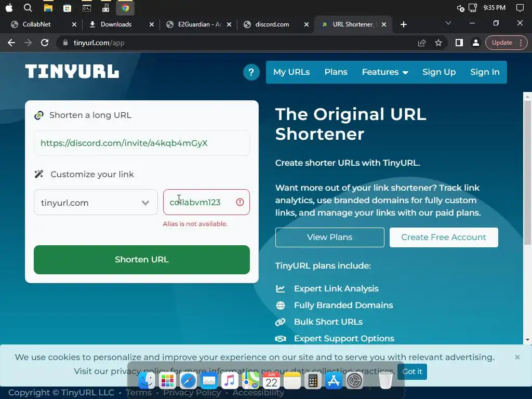Dismiss the cookie banner with the X
This screenshot has width=532, height=399.
(517, 357)
